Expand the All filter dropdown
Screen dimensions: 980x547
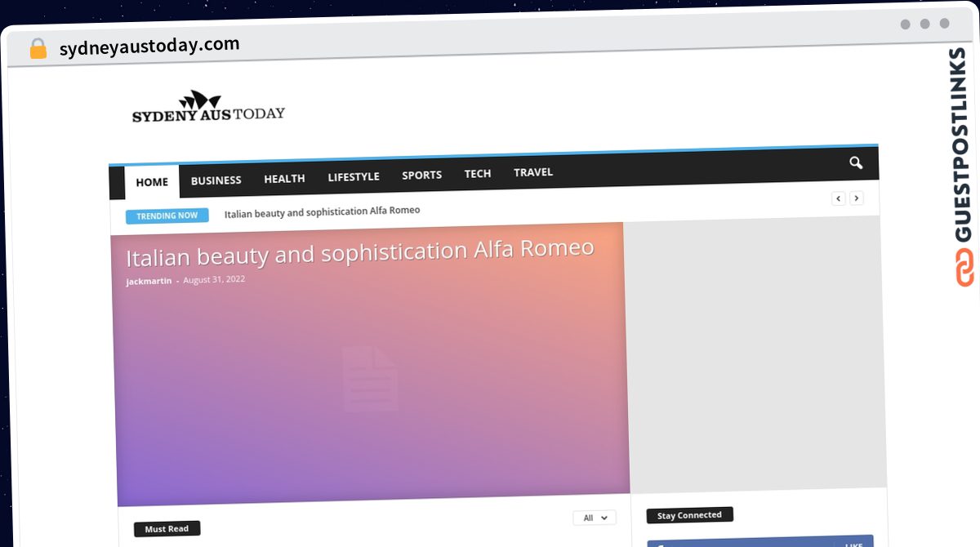pos(595,518)
